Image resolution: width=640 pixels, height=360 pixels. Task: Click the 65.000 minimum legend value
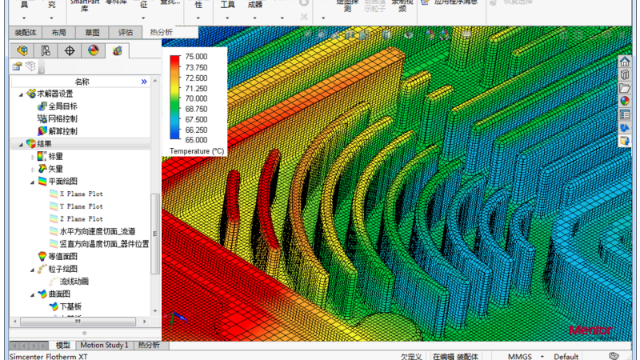click(196, 140)
